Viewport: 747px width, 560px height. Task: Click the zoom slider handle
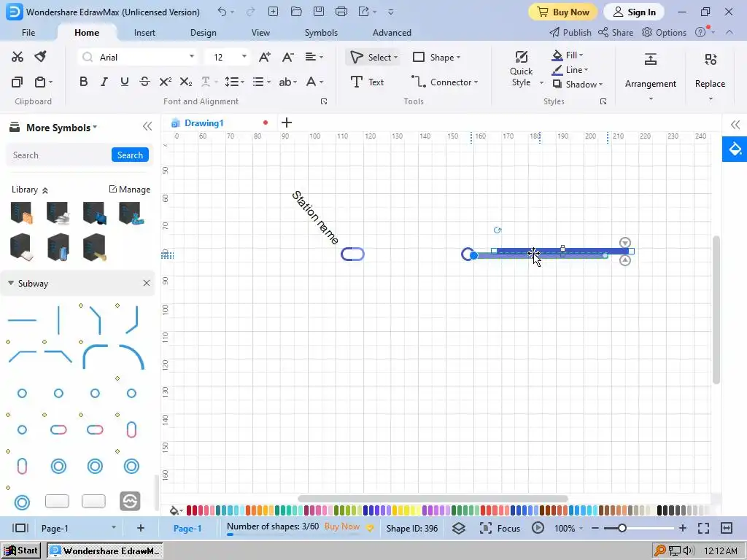pos(622,528)
